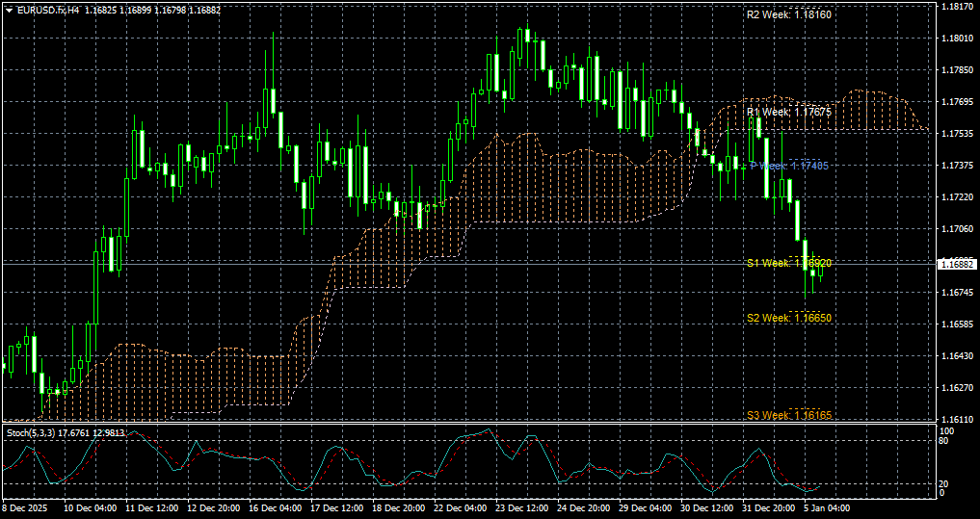Click the time axis label 12 Dec 20:00
Image resolution: width=980 pixels, height=519 pixels.
tap(213, 509)
